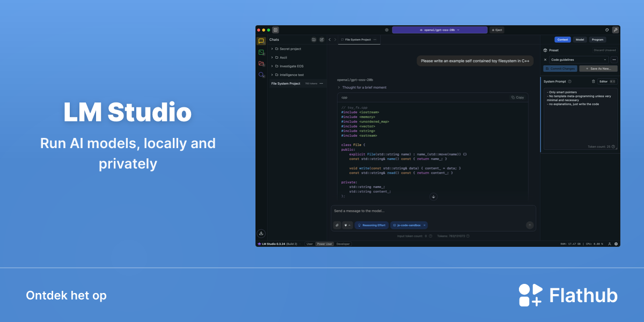Click the new folder icon beside Chats

click(314, 40)
